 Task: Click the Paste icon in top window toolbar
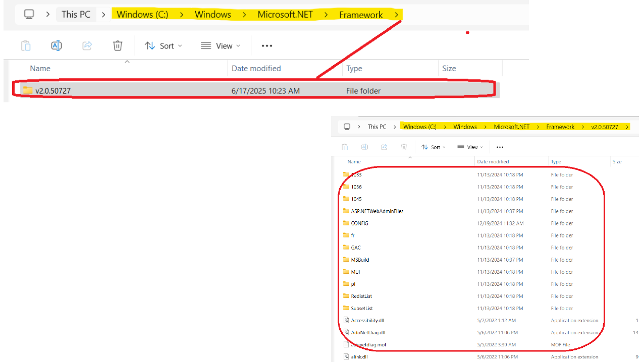tap(26, 46)
